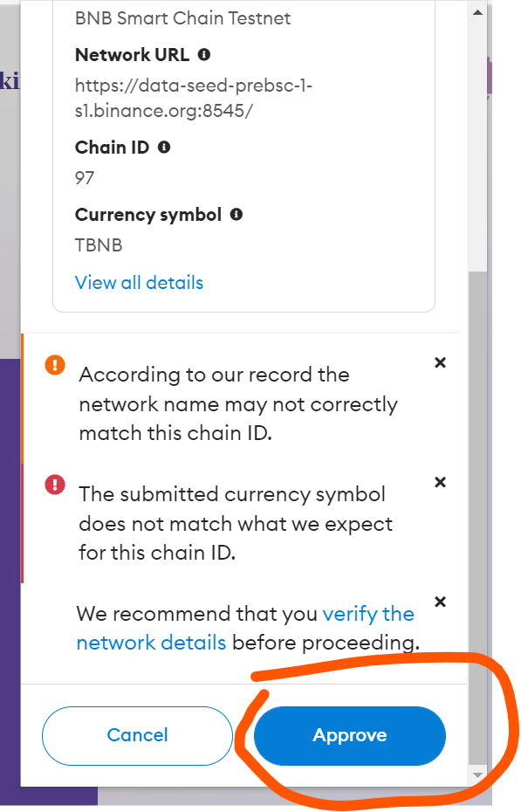Open View all details
Screen dimensions: 521x812
pyautogui.click(x=139, y=282)
